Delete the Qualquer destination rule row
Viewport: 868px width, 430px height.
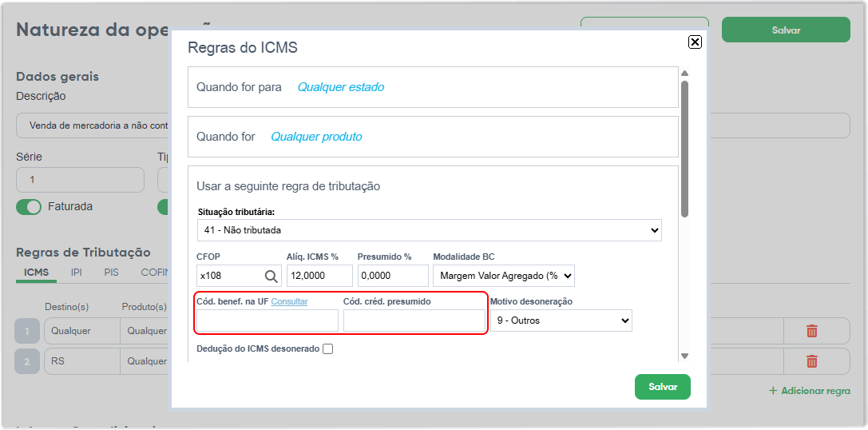tap(811, 332)
